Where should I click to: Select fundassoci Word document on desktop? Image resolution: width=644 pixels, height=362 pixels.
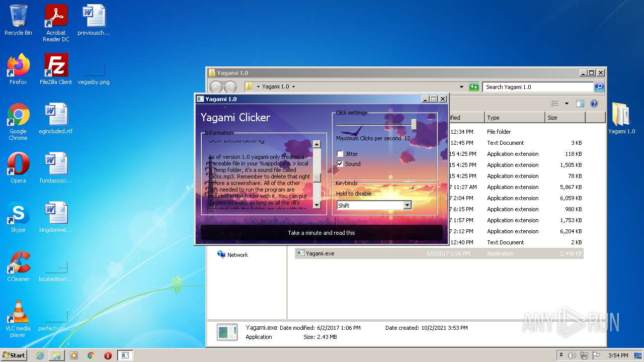click(x=56, y=168)
